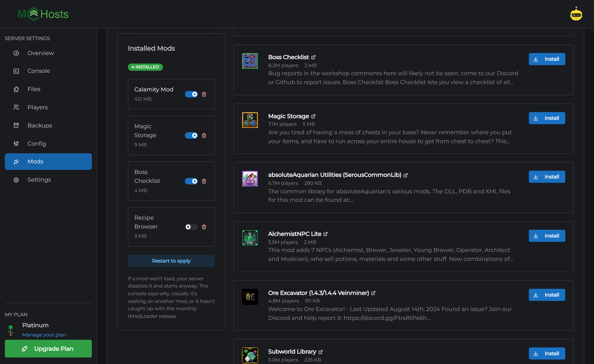Follow the Manage your plan link

pos(44,335)
